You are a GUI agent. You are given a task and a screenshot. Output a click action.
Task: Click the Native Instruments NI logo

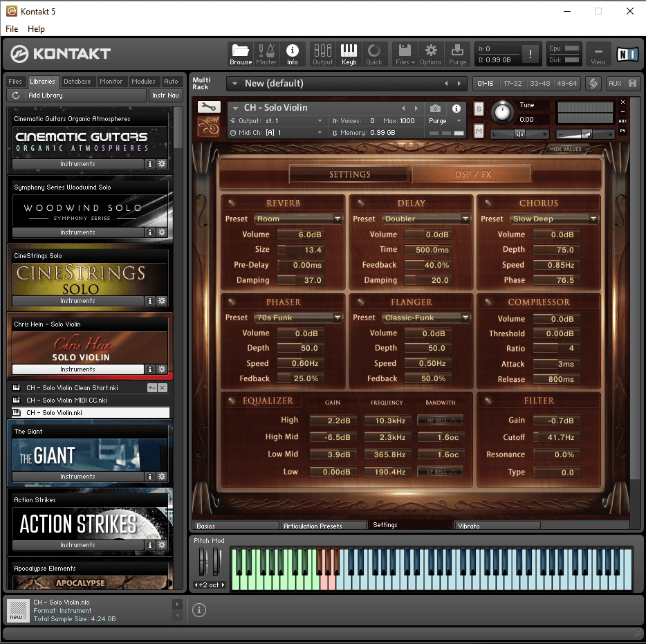[627, 54]
